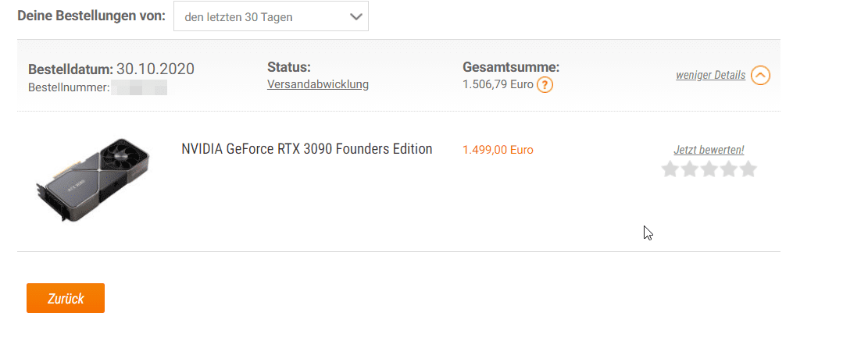Click the orange question mark help icon
This screenshot has height=348, width=868.
click(x=545, y=85)
